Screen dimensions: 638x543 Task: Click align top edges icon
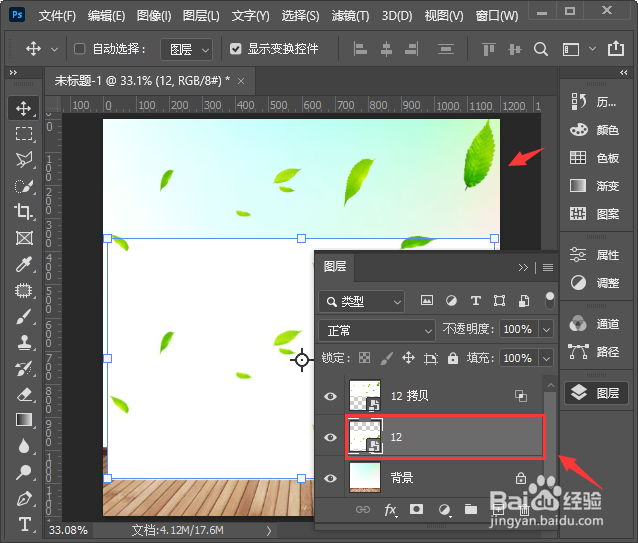(x=489, y=50)
